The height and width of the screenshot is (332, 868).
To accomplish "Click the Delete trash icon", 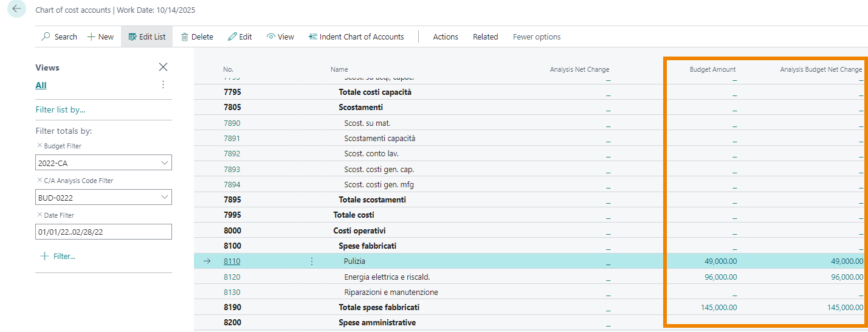I will 185,36.
